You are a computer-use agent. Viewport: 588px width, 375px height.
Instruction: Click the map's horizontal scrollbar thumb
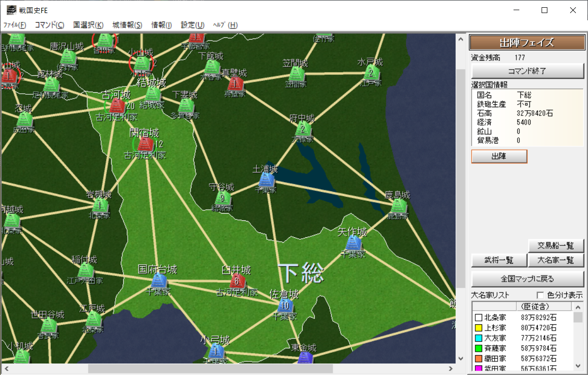click(210, 369)
